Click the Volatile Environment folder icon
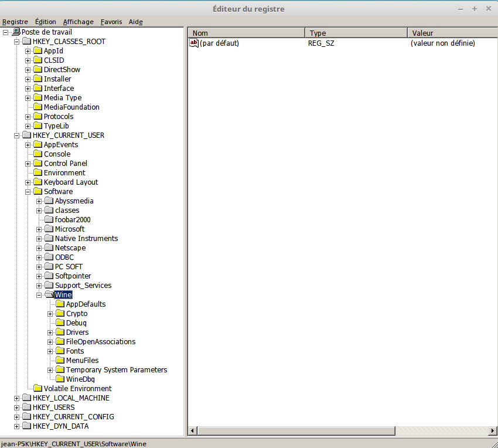 (x=38, y=389)
